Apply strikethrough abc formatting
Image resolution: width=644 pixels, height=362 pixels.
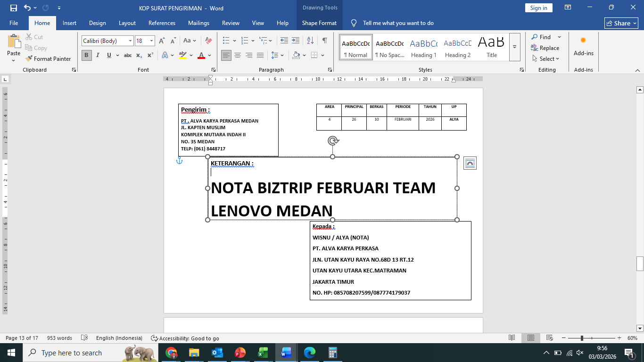coord(128,55)
